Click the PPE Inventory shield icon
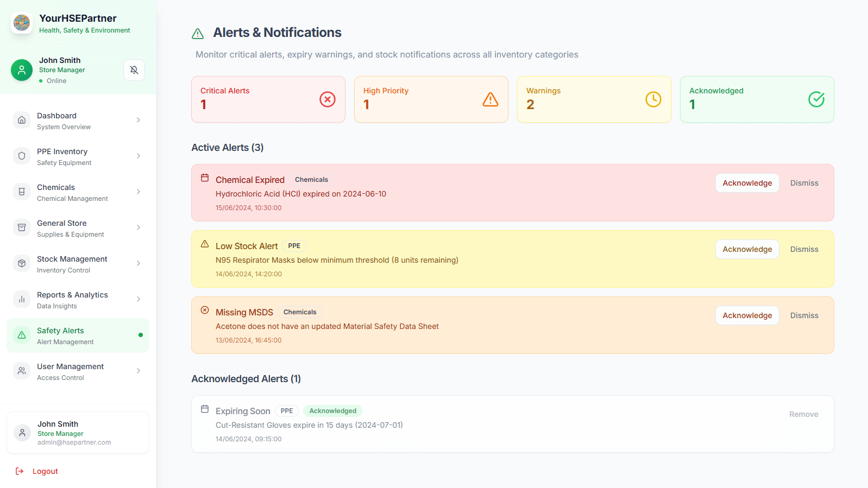Image resolution: width=868 pixels, height=488 pixels. coord(22,156)
